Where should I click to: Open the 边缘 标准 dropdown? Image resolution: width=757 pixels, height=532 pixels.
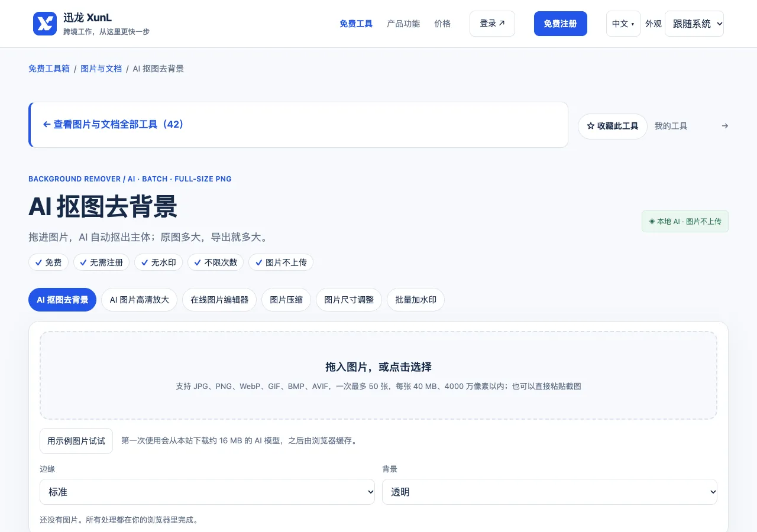pos(207,492)
